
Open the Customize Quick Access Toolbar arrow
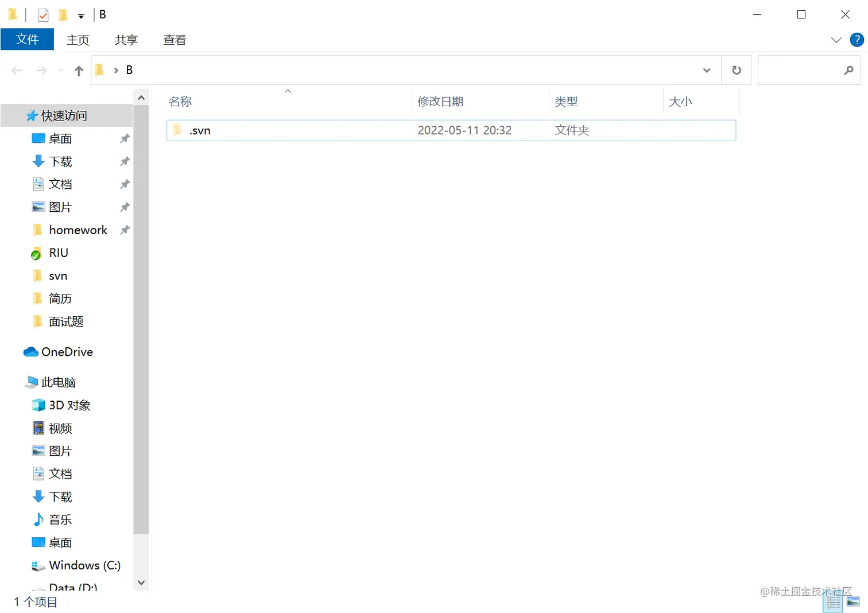point(81,15)
